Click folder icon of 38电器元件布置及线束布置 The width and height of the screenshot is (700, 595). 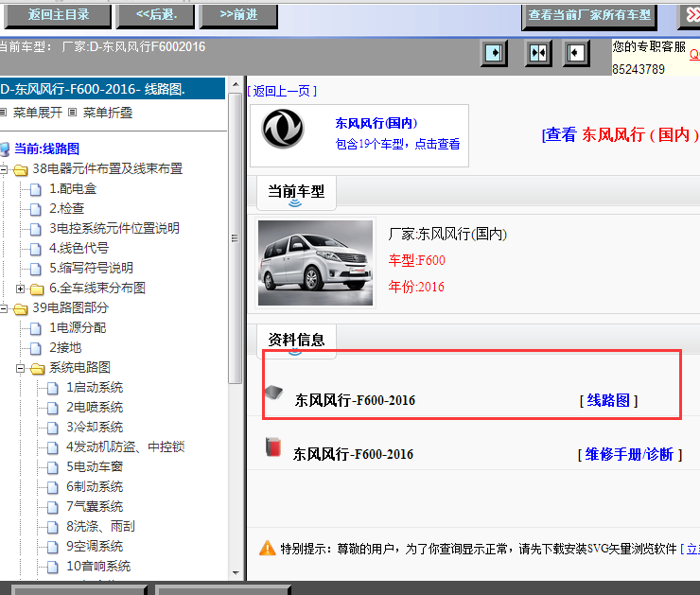pyautogui.click(x=21, y=170)
